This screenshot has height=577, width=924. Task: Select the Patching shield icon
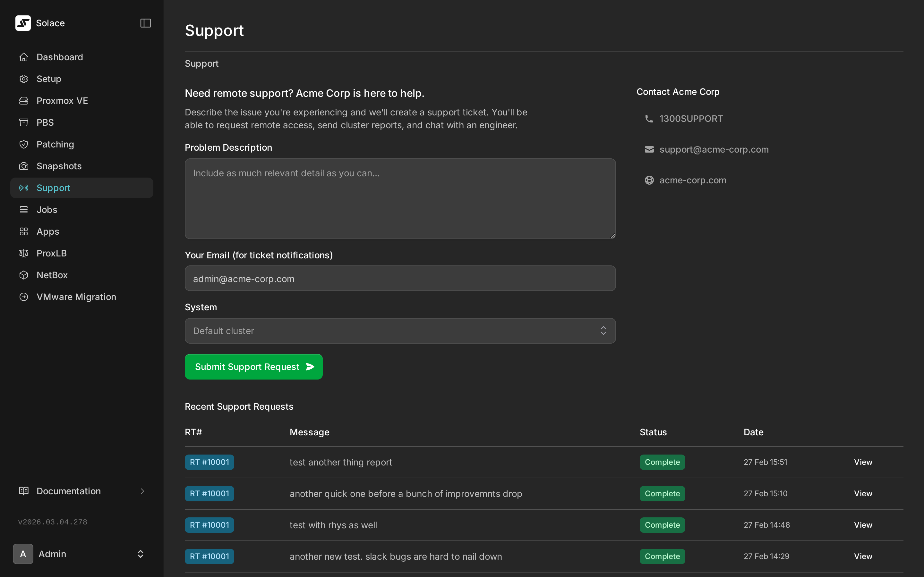pos(24,144)
